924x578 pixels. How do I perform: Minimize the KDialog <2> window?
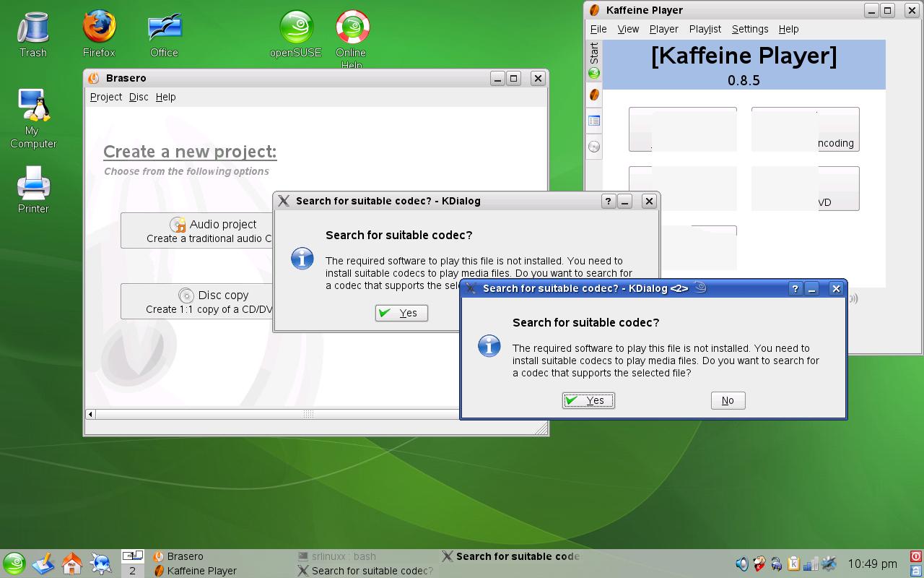812,288
